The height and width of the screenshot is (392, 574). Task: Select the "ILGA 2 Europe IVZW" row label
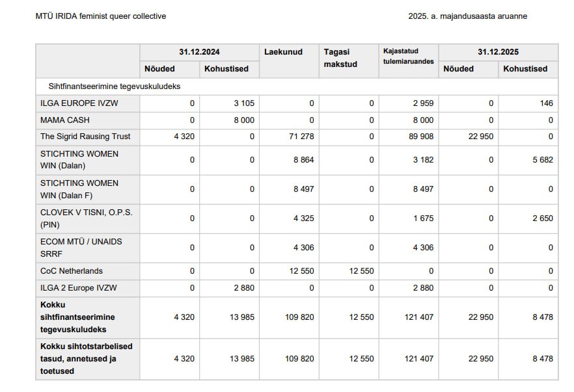pyautogui.click(x=78, y=288)
